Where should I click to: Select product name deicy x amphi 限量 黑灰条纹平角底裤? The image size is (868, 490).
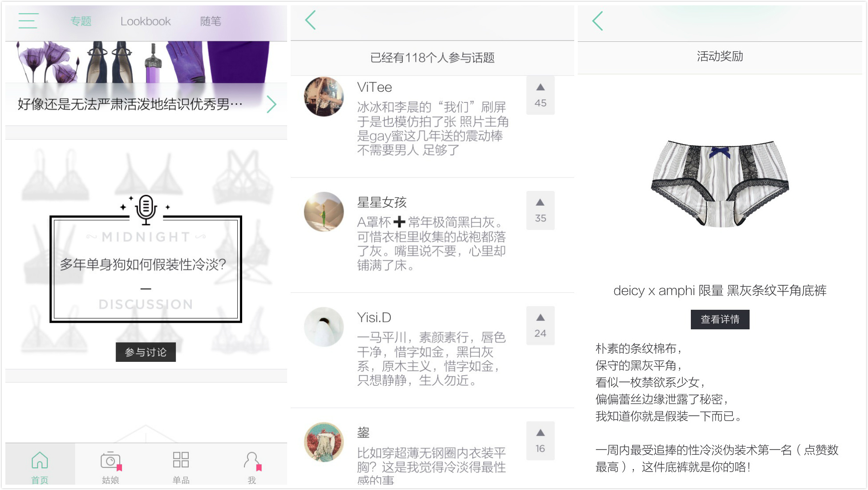pyautogui.click(x=720, y=291)
